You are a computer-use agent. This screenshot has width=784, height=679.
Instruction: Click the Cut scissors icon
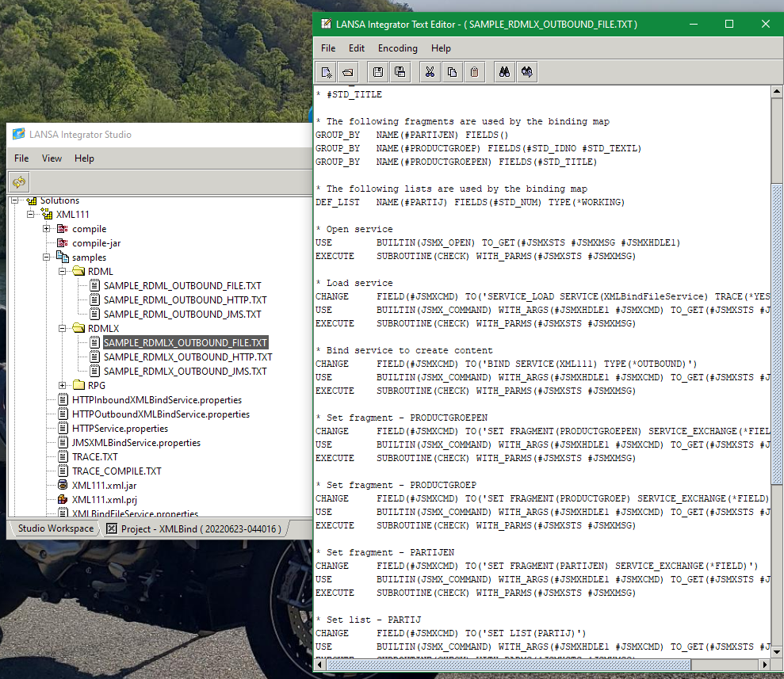click(x=429, y=72)
